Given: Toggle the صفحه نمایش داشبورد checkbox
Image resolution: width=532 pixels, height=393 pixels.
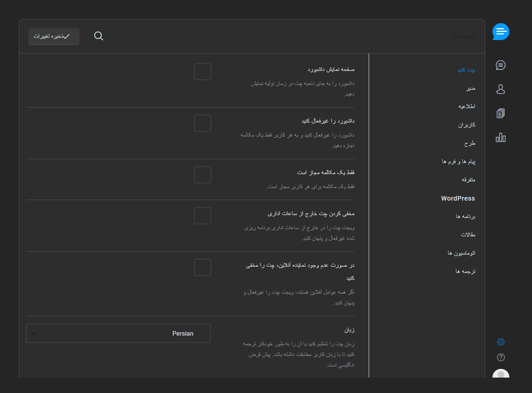Looking at the screenshot, I should click(x=203, y=72).
